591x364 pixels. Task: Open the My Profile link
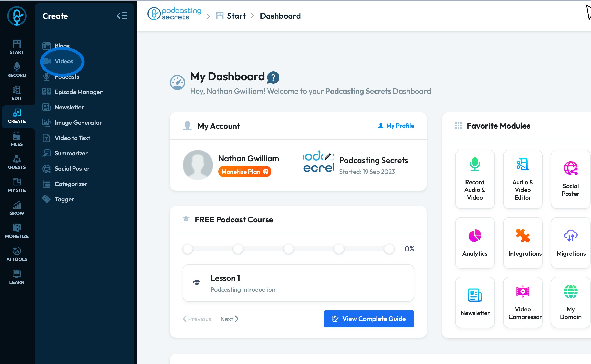396,126
